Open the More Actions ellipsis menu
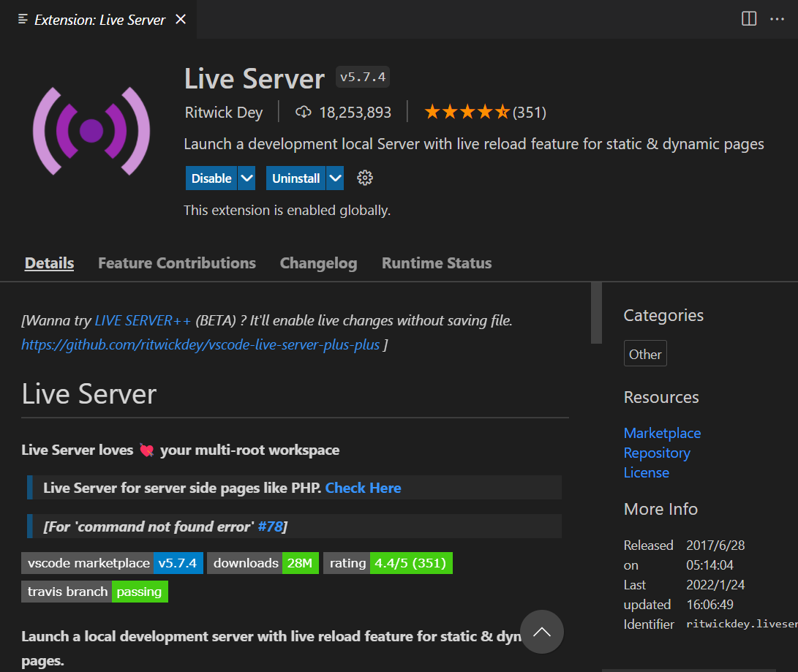 point(777,19)
